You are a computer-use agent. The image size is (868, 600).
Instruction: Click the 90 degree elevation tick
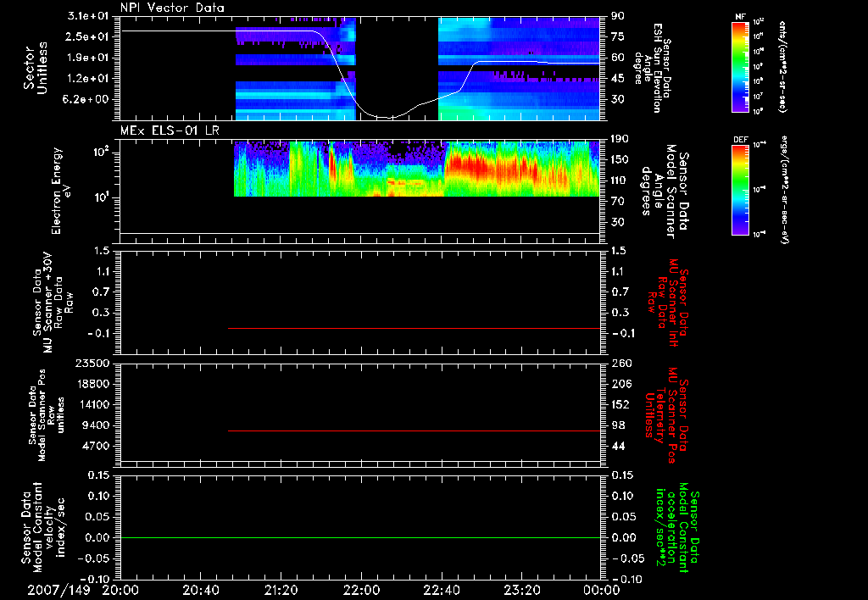coord(618,15)
